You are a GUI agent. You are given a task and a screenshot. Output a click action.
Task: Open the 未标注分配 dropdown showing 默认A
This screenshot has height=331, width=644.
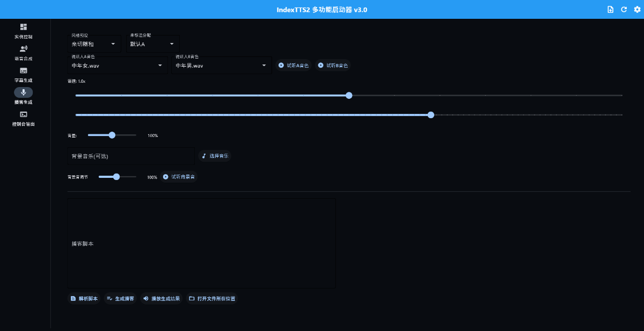pos(152,44)
